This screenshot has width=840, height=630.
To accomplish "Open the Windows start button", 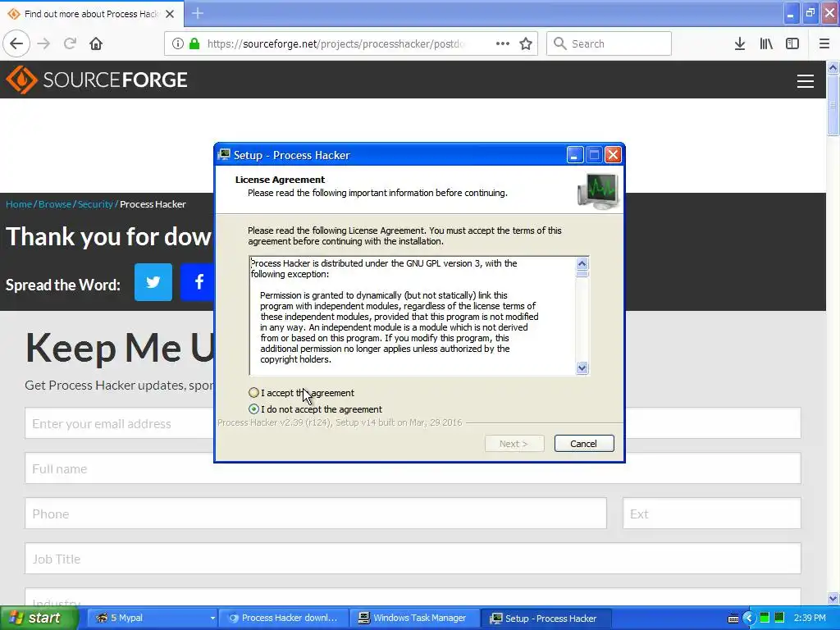I will coord(39,619).
